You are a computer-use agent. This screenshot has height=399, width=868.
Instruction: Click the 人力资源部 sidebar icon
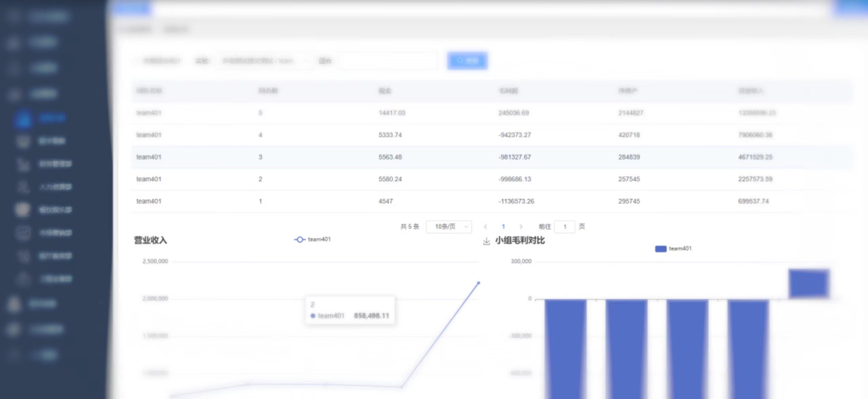point(23,187)
